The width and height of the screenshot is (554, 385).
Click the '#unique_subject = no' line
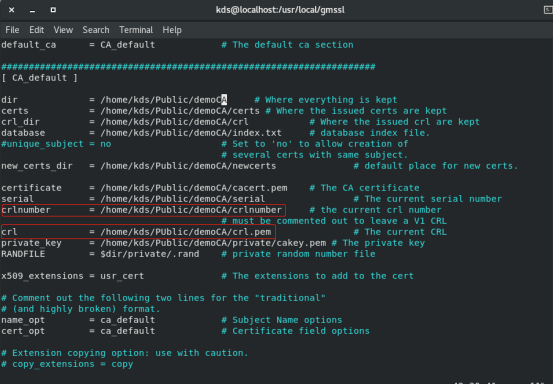pyautogui.click(x=56, y=144)
